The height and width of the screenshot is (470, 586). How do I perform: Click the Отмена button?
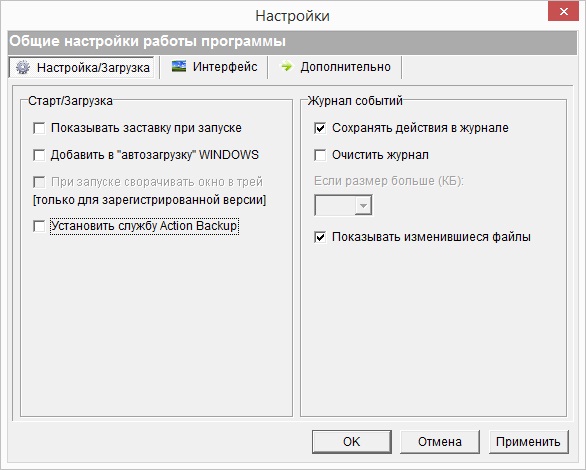[440, 442]
